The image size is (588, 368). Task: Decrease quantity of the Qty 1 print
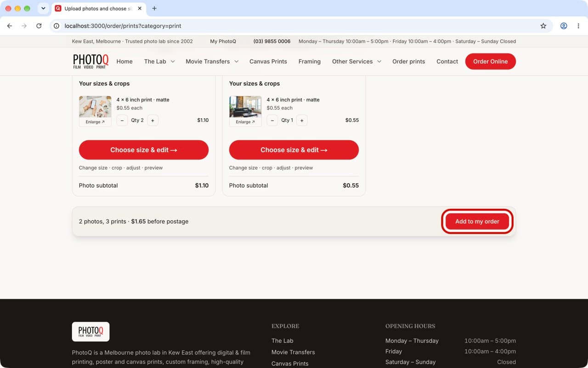point(272,121)
